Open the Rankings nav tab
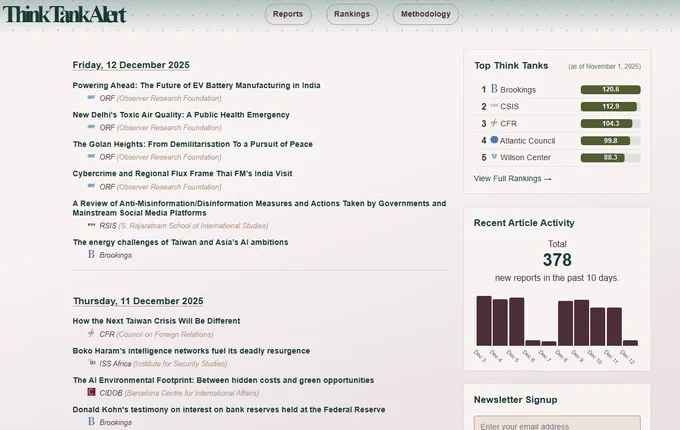680x430 pixels. 352,14
